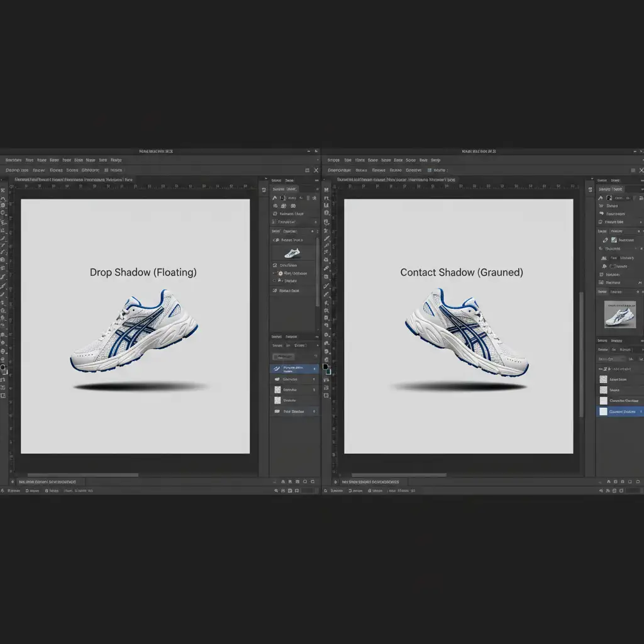Click the brush icon in the right panel
The image size is (644, 644).
pos(606,240)
